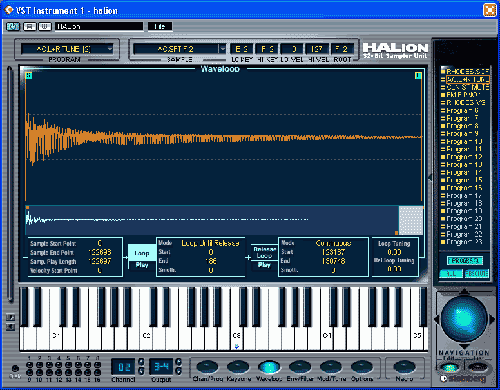Toggle the R read automation button

tap(30, 26)
